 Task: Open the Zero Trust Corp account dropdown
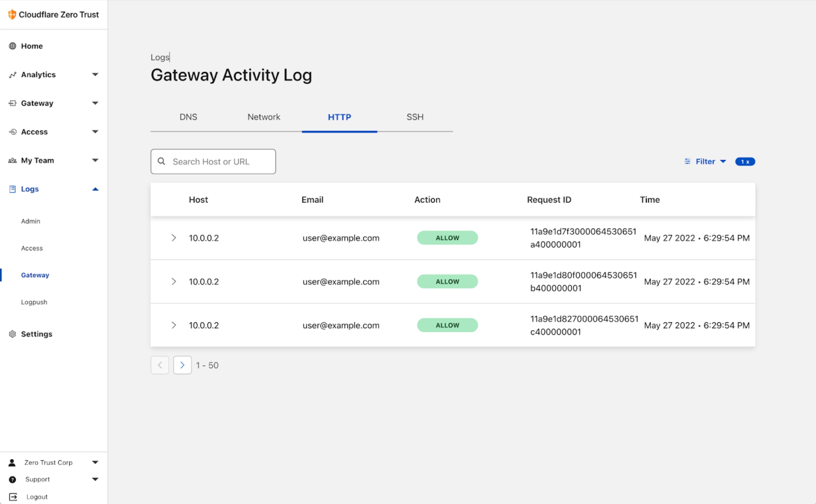(x=95, y=462)
